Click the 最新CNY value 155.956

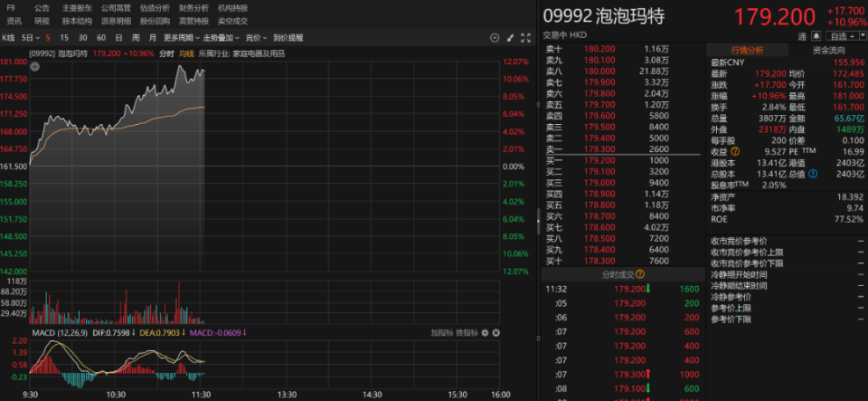click(849, 62)
